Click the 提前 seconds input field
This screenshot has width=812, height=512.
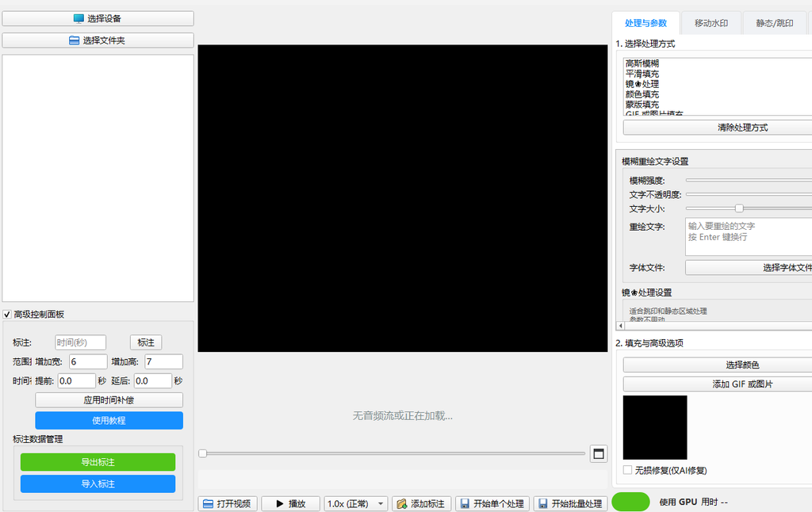click(77, 380)
